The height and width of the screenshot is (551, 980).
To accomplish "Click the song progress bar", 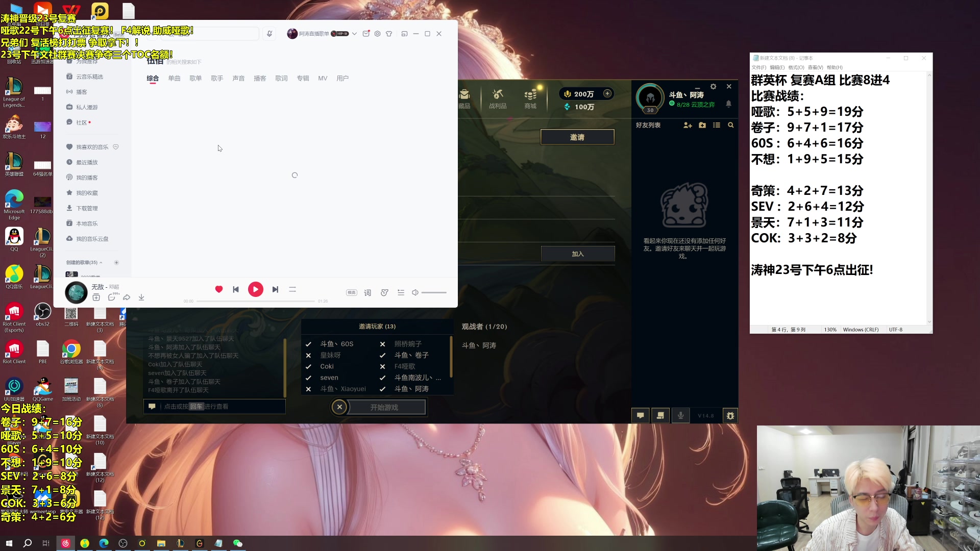I will (x=255, y=302).
